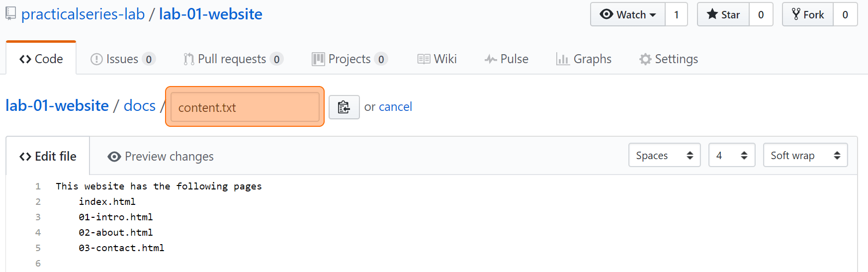Click the Issues exclamation icon
The width and height of the screenshot is (868, 272).
click(96, 59)
